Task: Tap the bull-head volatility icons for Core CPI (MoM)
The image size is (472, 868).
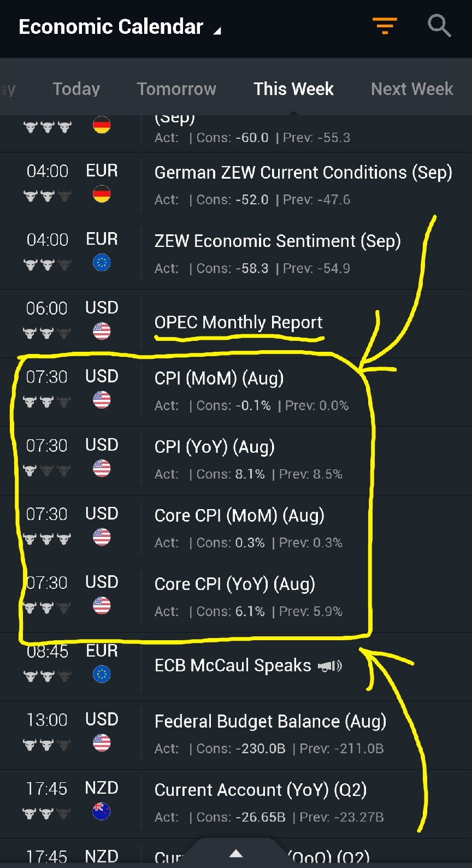Action: (x=47, y=539)
